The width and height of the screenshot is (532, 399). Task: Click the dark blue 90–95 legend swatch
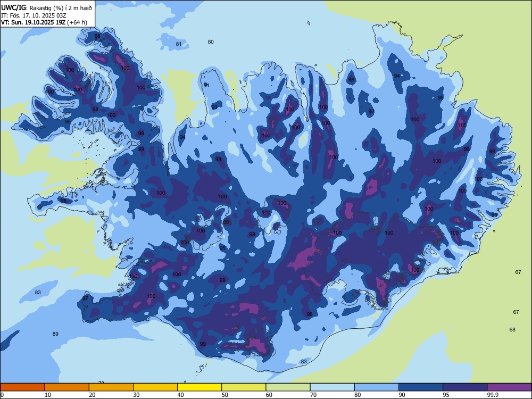(421, 387)
